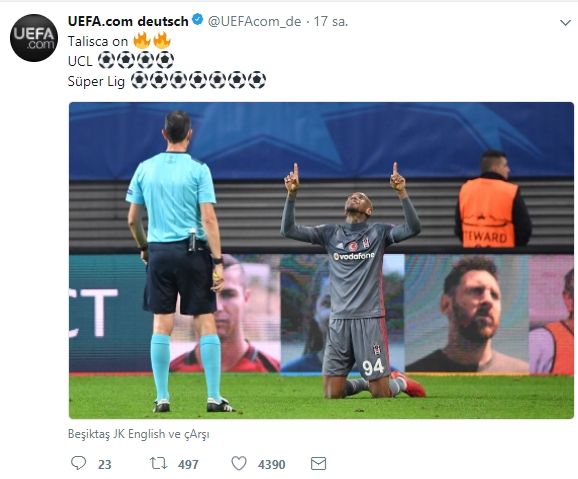This screenshot has width=578, height=479.
Task: Click the Süper Lig text line
Action: pos(167,80)
